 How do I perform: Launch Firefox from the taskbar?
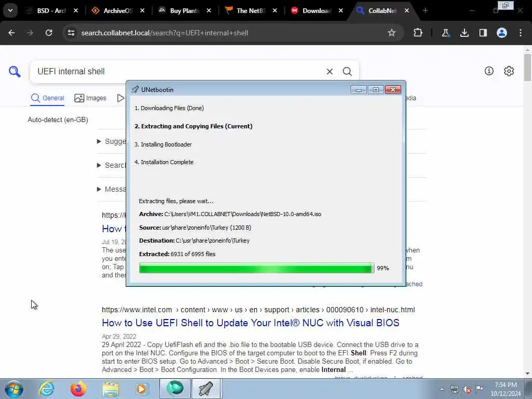pyautogui.click(x=78, y=389)
